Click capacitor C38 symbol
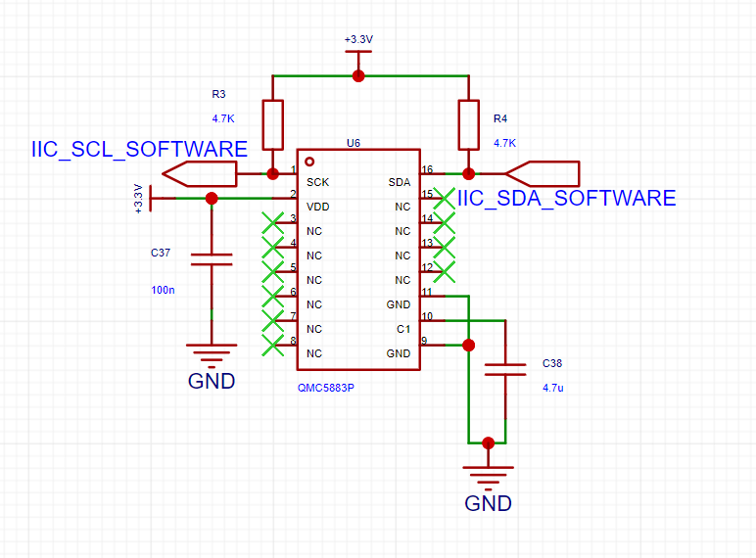756x558 pixels. click(505, 370)
